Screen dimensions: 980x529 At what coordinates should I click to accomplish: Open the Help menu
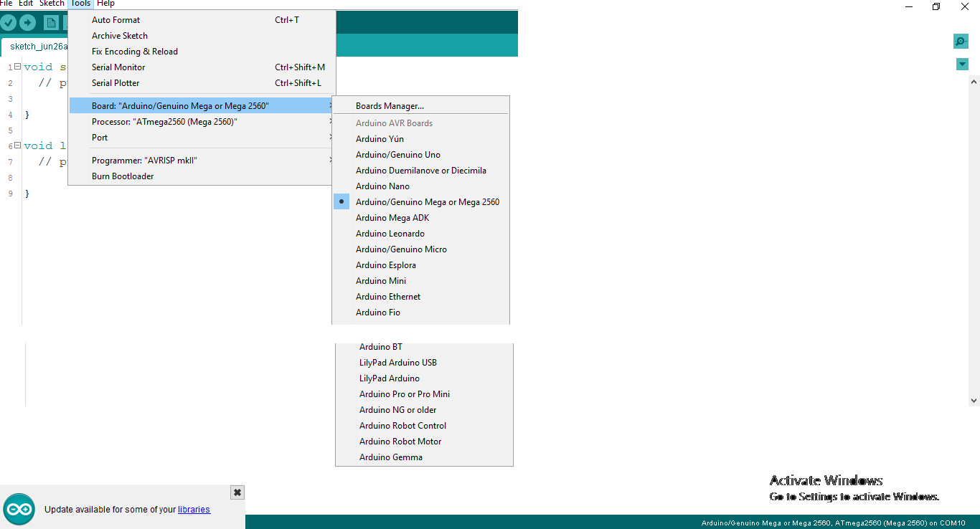[105, 4]
